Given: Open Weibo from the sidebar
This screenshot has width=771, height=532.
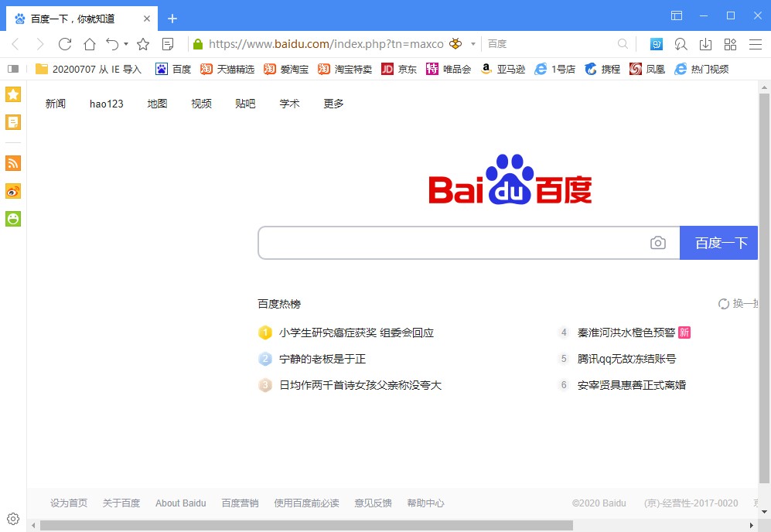Looking at the screenshot, I should click(12, 191).
